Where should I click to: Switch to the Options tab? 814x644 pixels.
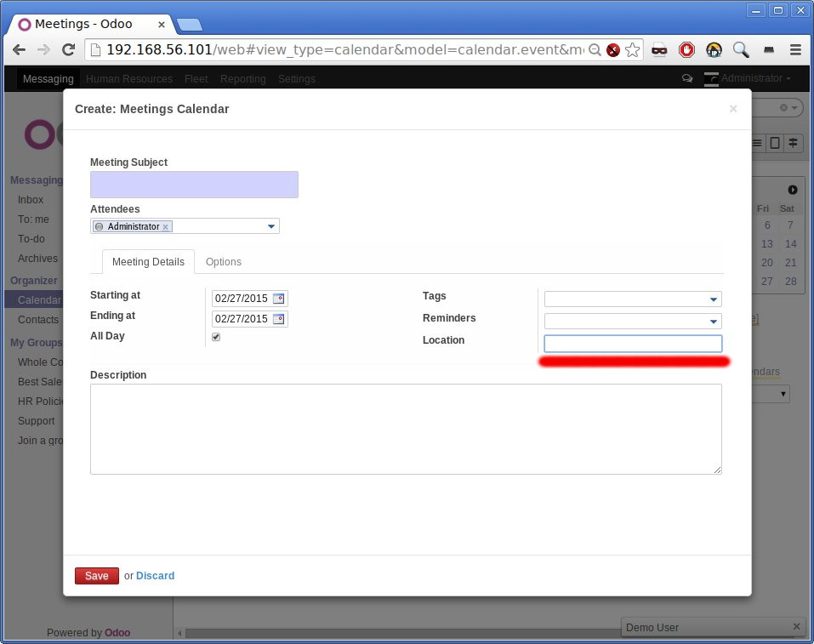pyautogui.click(x=224, y=262)
